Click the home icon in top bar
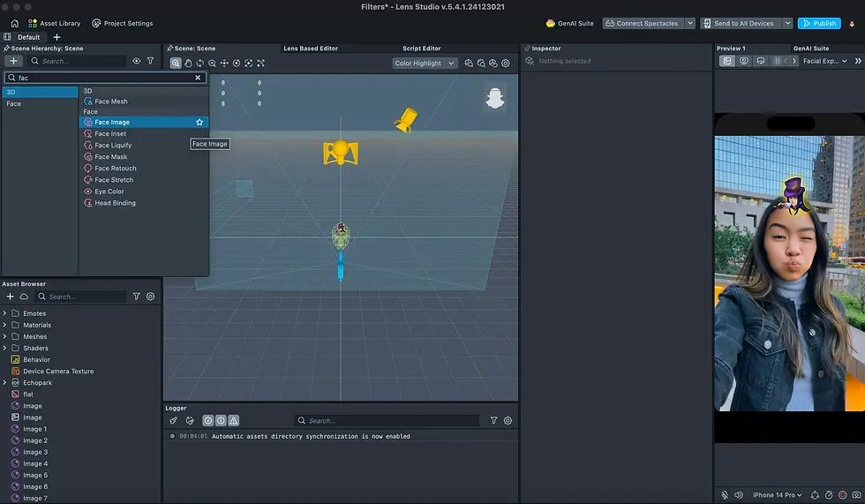The height and width of the screenshot is (504, 865). [x=15, y=23]
